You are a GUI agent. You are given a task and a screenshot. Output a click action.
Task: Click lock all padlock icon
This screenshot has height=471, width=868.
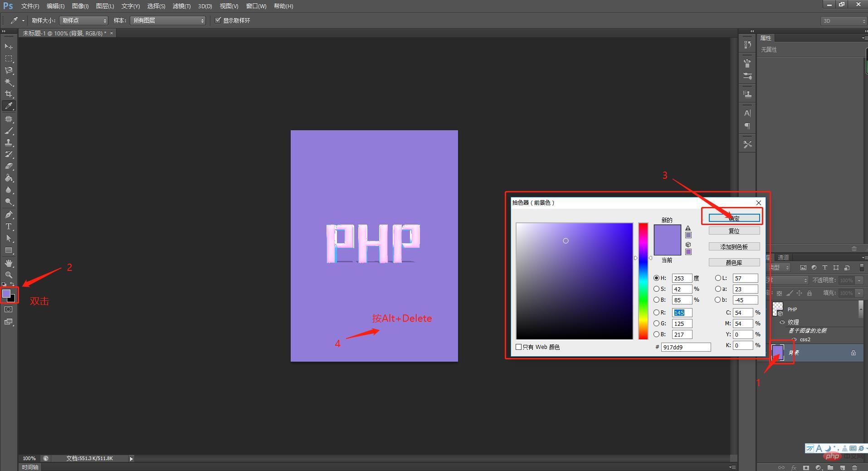click(809, 293)
